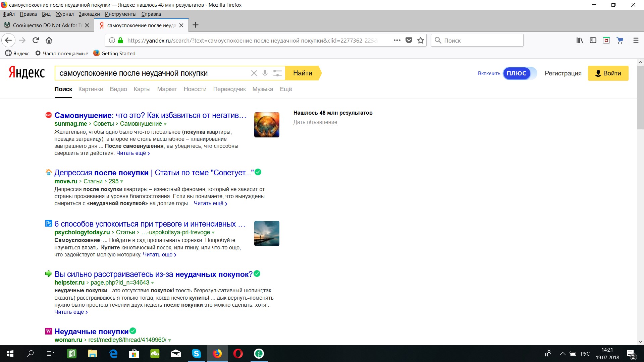Go back to the previous page

point(8,40)
